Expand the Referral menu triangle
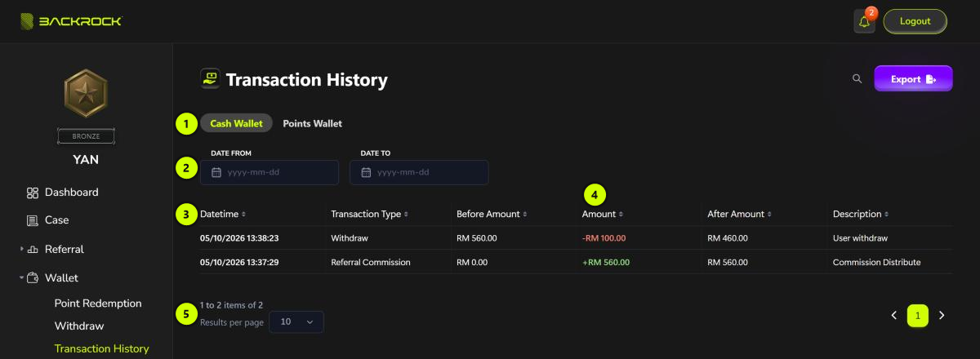This screenshot has width=980, height=359. pyautogui.click(x=22, y=249)
